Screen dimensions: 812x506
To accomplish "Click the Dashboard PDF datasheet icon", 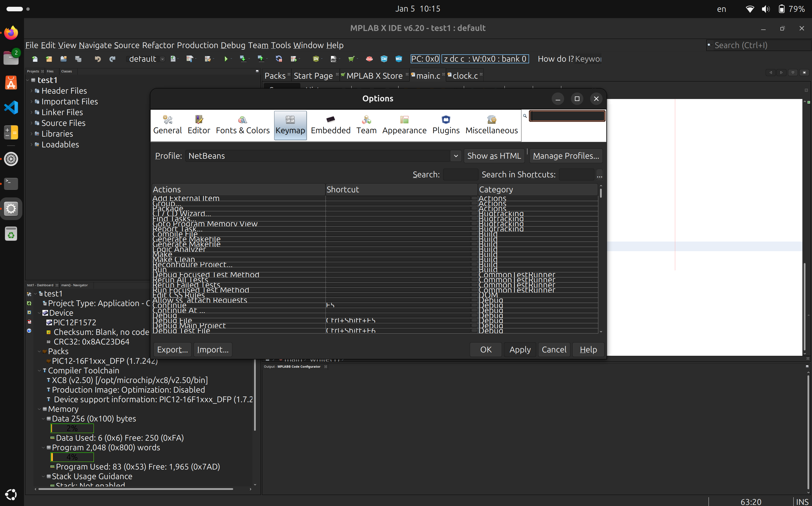I will click(29, 322).
